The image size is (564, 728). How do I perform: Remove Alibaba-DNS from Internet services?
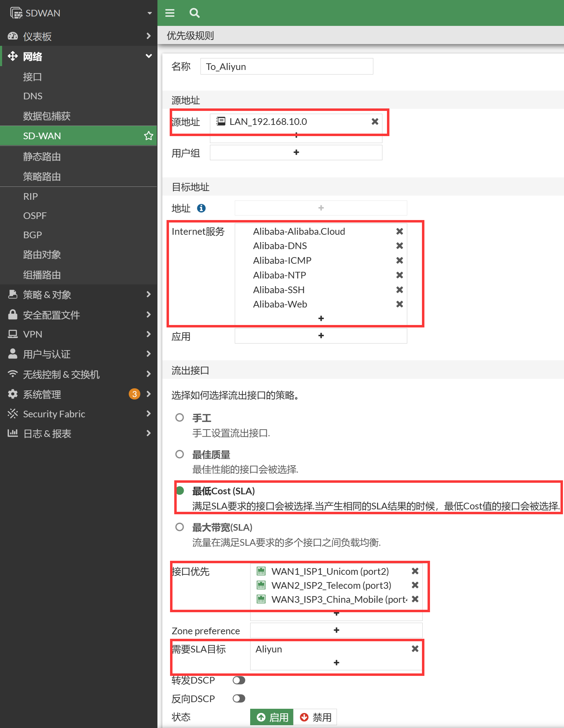(399, 246)
